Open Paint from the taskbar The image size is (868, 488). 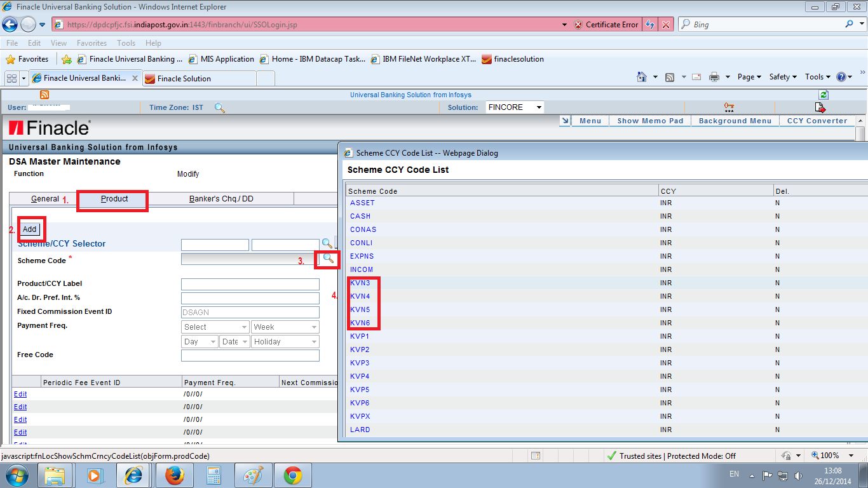[x=253, y=475]
